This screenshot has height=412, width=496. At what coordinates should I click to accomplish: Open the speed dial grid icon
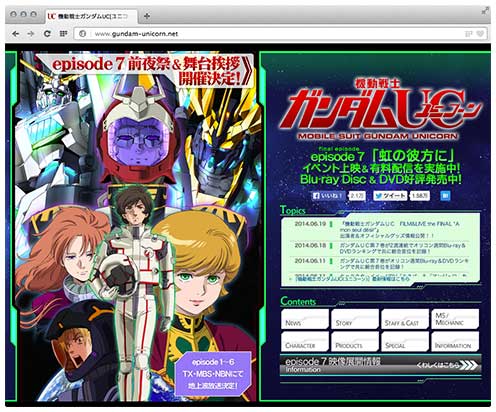click(63, 34)
